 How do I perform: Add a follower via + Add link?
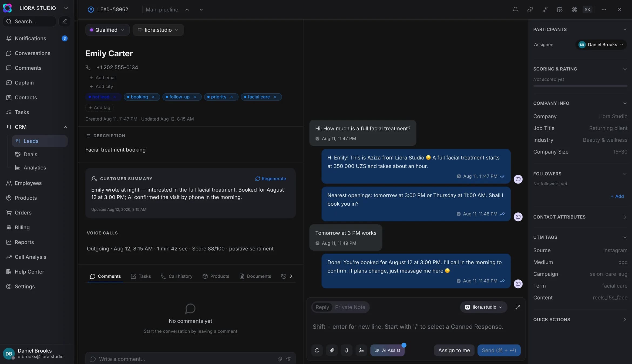(617, 196)
